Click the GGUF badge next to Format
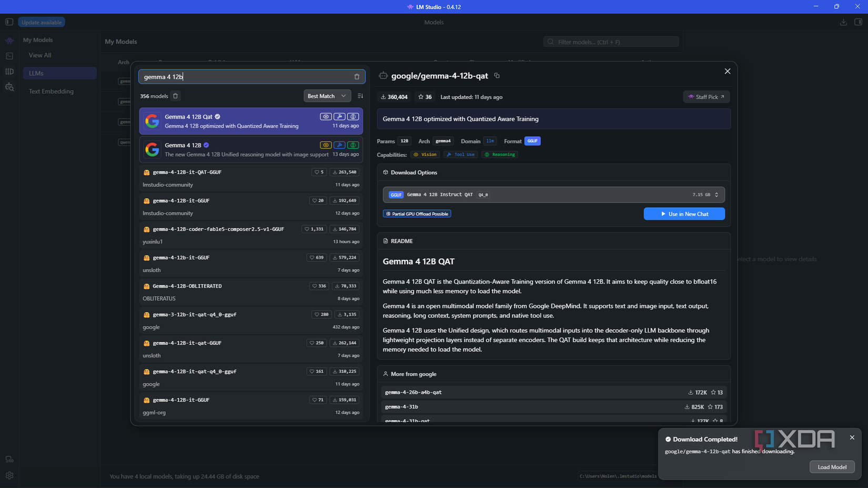 532,141
